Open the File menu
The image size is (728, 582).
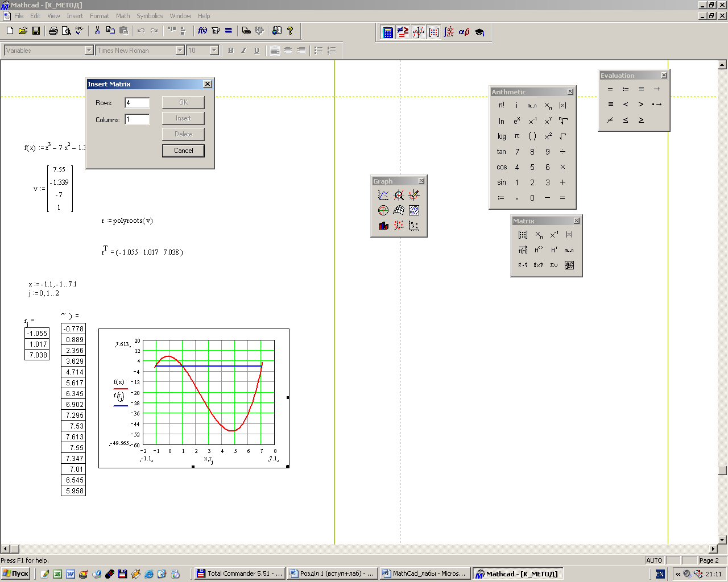point(19,16)
